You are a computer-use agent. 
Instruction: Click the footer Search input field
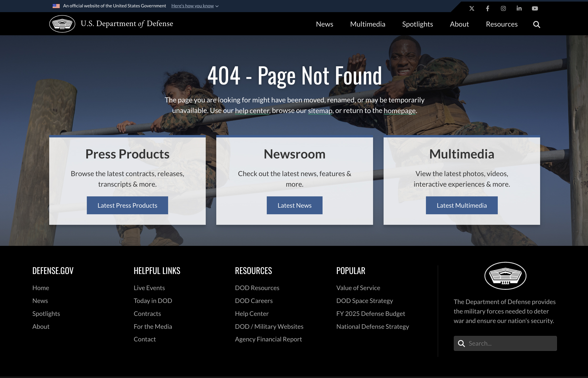coord(510,343)
